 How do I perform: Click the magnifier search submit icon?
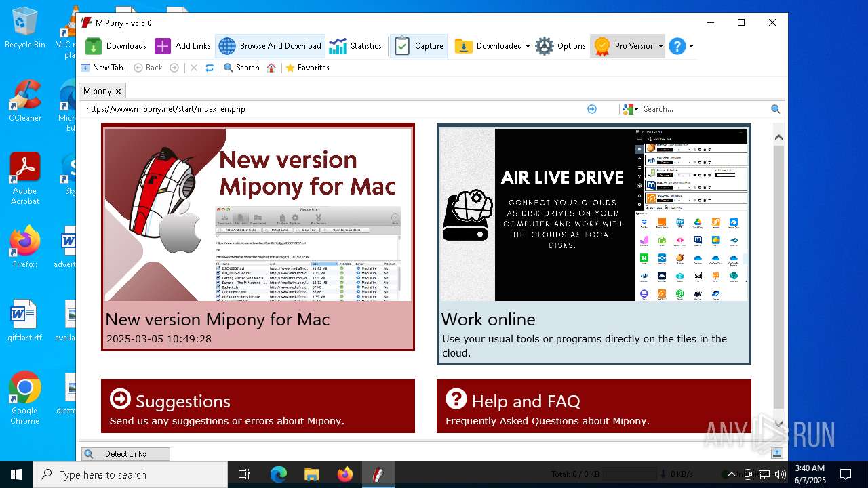click(x=776, y=109)
